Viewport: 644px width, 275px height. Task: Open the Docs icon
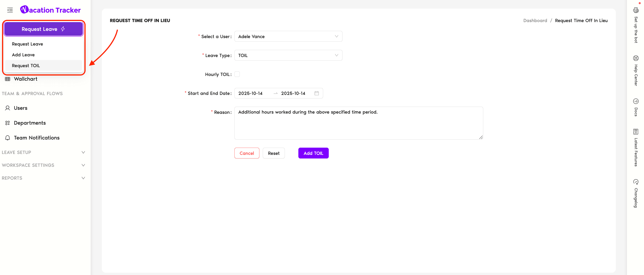(x=636, y=101)
